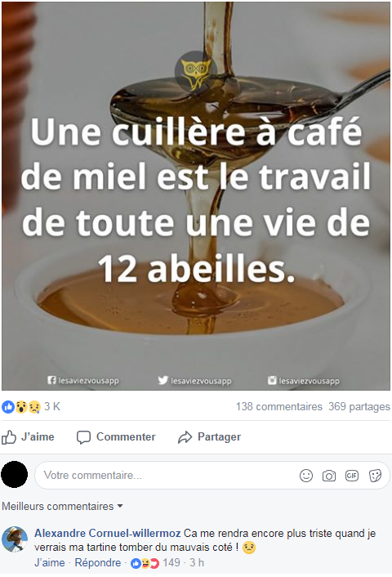Attach a photo with the camera icon
Image resolution: width=392 pixels, height=577 pixels.
[329, 476]
